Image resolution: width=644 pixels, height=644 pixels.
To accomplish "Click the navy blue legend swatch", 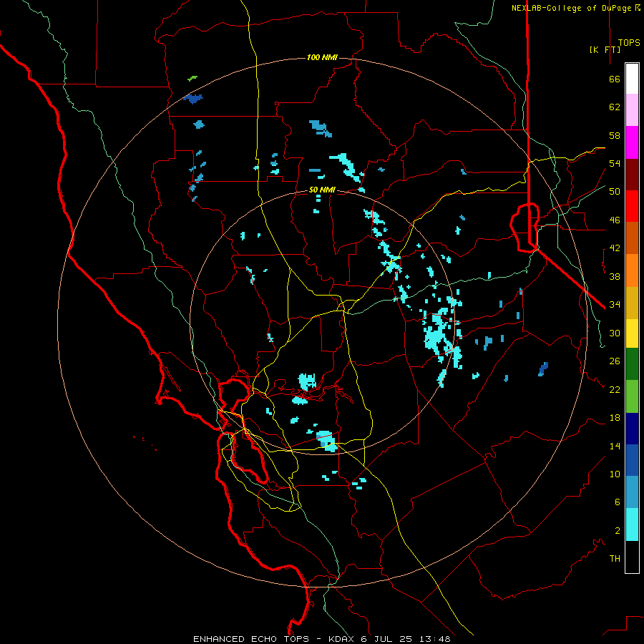I will [632, 429].
